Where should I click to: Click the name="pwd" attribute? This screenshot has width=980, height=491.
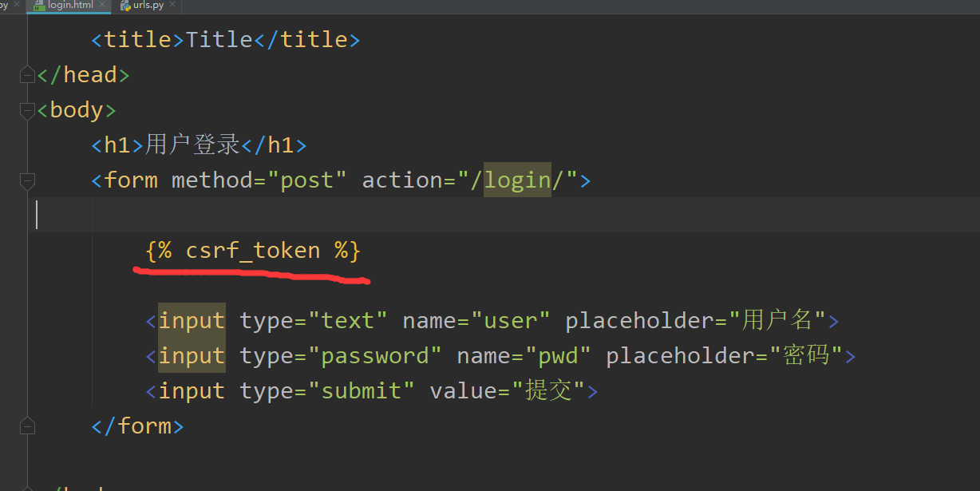click(524, 356)
